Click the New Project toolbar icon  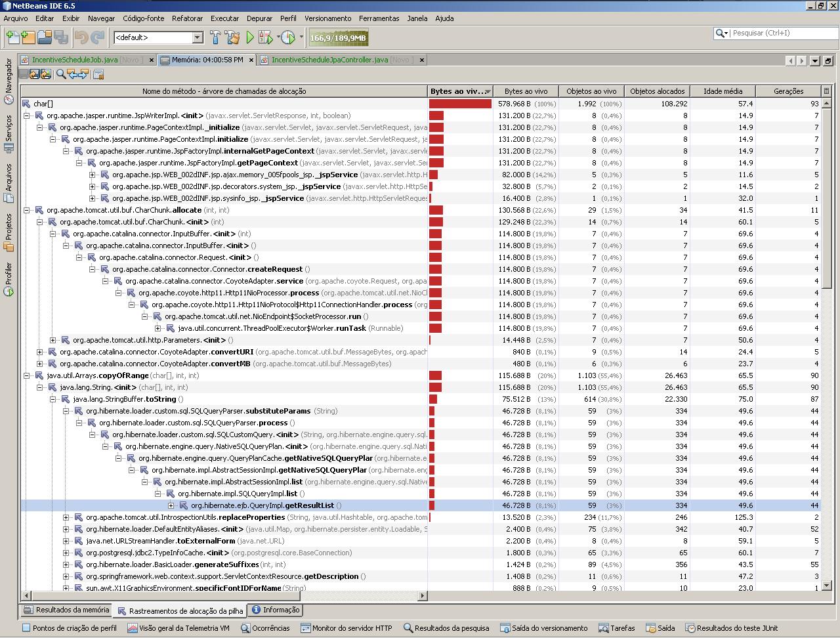point(28,37)
